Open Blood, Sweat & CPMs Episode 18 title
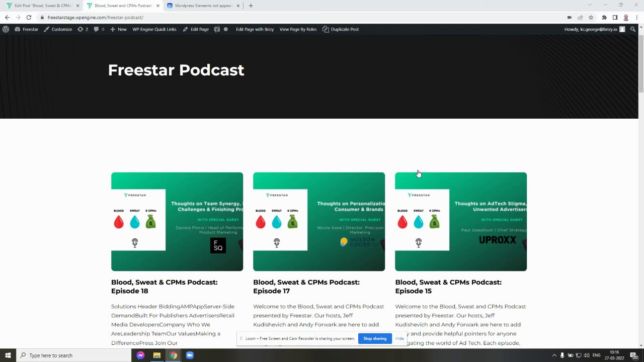The height and width of the screenshot is (362, 644). point(165,287)
